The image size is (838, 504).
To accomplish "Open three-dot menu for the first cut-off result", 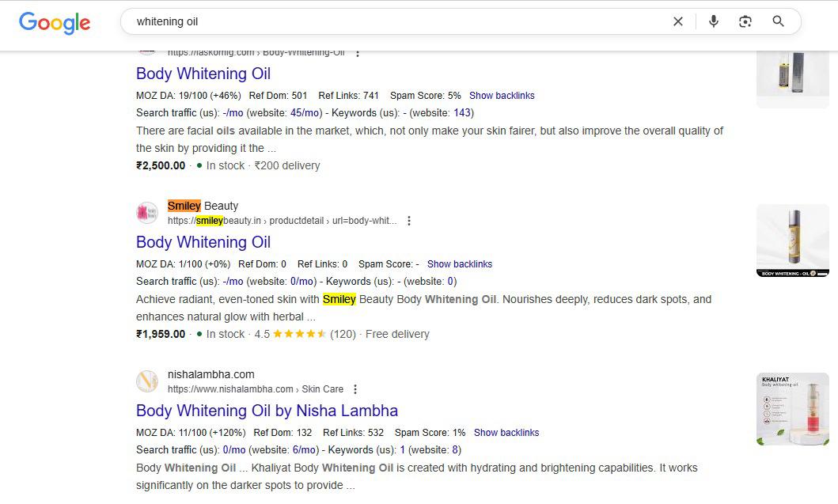I will tap(358, 53).
